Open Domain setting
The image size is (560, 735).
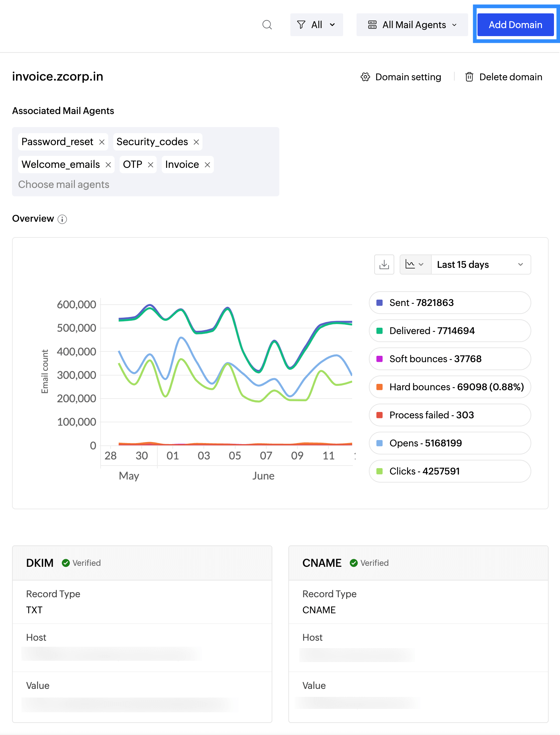pyautogui.click(x=401, y=77)
